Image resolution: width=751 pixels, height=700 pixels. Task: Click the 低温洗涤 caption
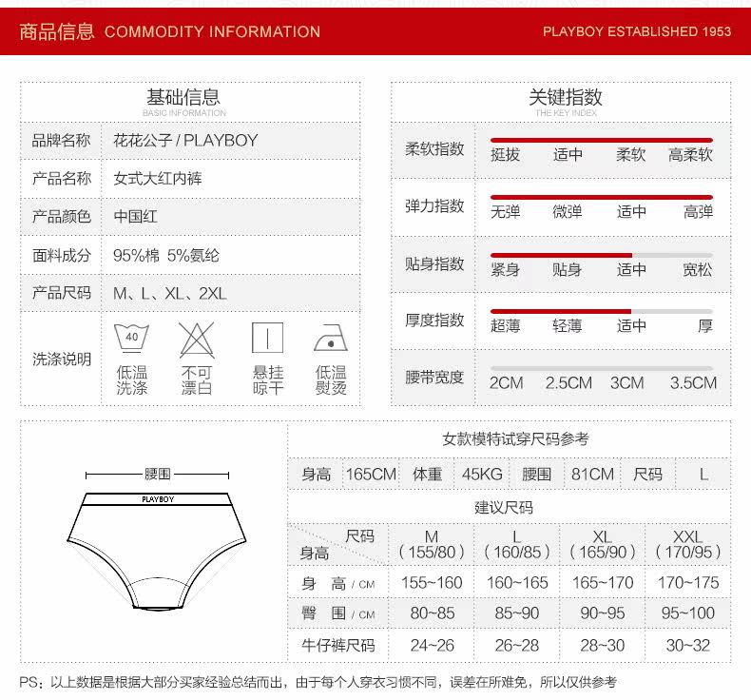coord(132,379)
